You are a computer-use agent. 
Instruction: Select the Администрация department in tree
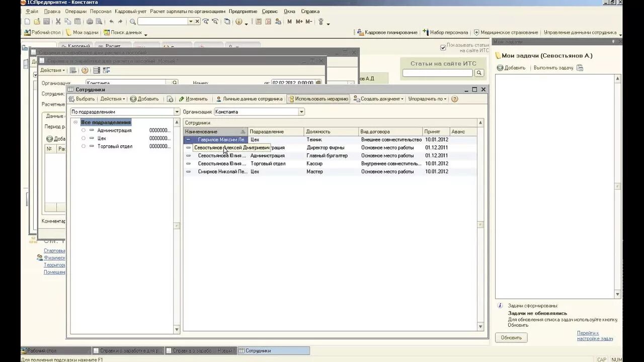(114, 130)
